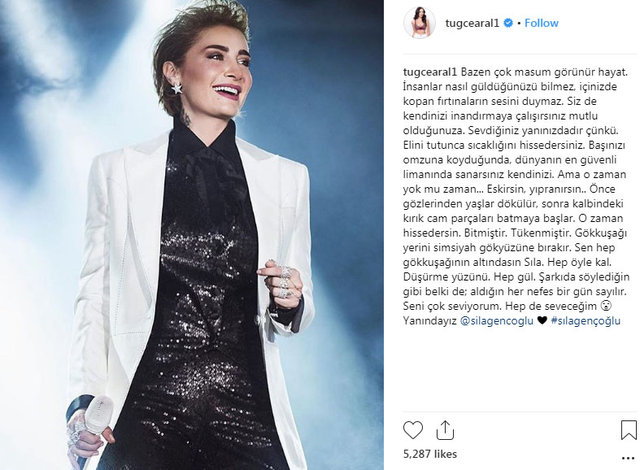
Task: Follow the tugcearal1 account
Action: coord(541,23)
